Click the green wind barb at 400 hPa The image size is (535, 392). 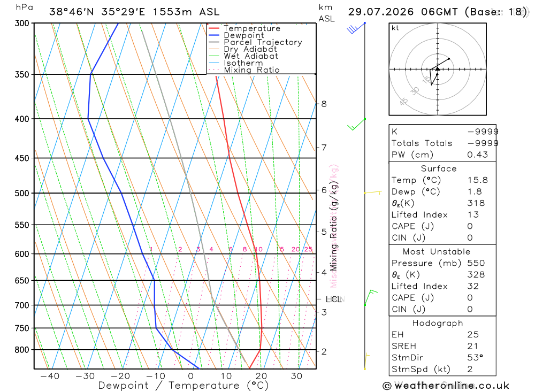(356, 124)
